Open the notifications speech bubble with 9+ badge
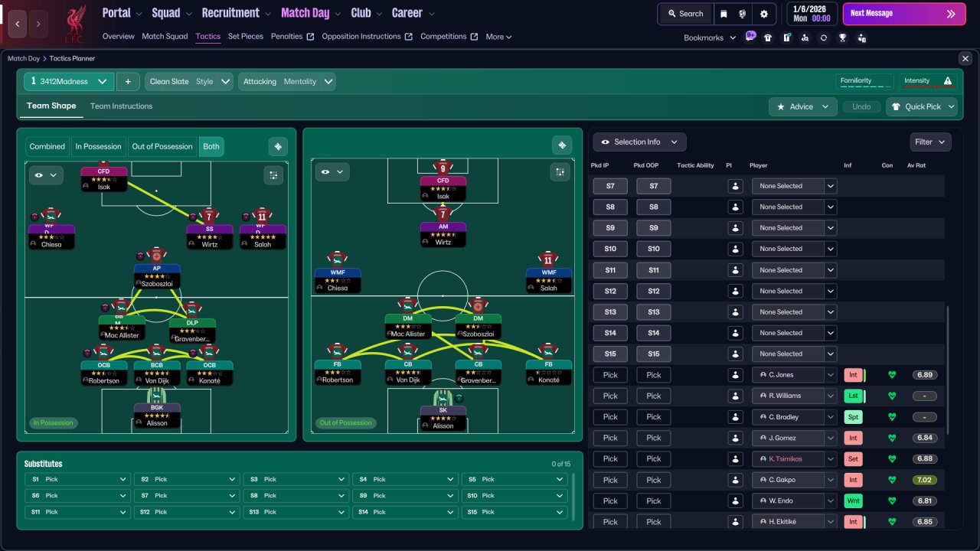 coord(750,37)
